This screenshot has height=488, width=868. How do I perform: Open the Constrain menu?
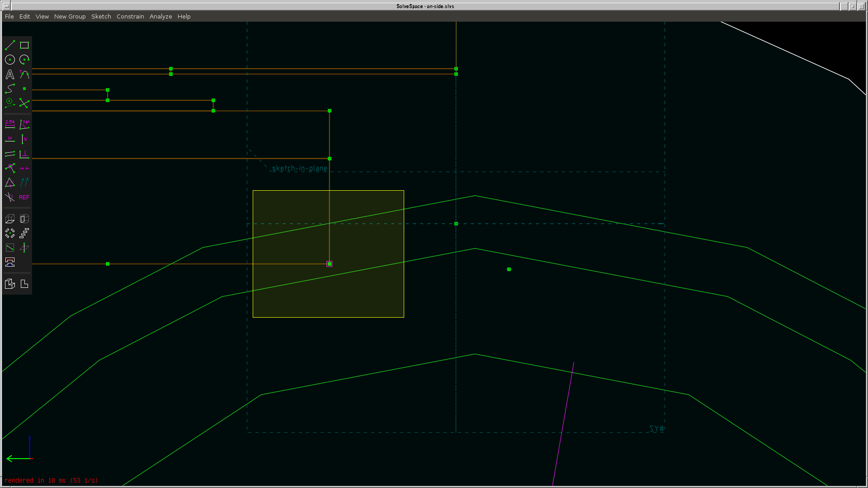point(130,16)
